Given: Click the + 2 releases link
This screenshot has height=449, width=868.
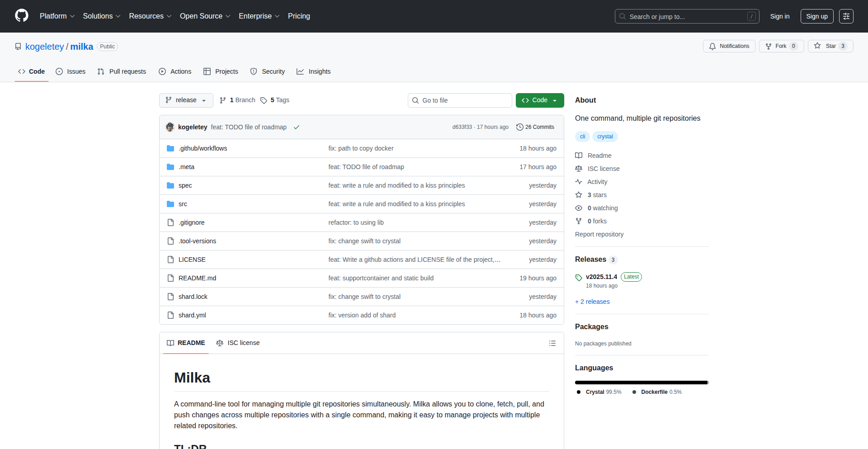Looking at the screenshot, I should [592, 302].
